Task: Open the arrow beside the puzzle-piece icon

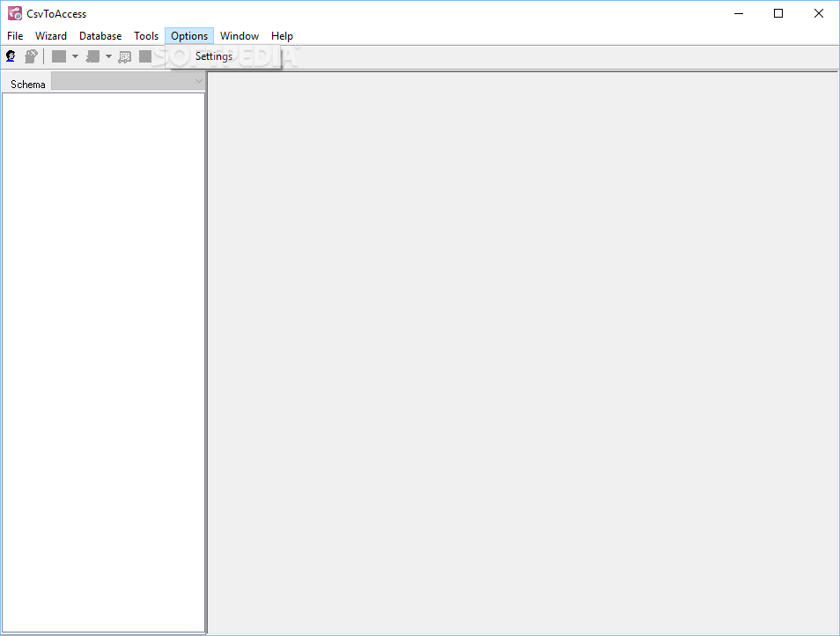Action: tap(108, 56)
